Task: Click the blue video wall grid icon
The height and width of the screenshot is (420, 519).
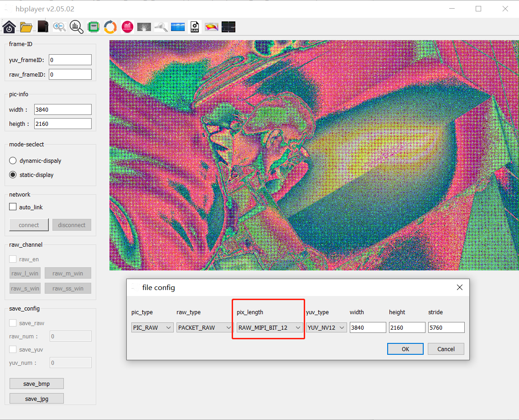Action: point(178,27)
